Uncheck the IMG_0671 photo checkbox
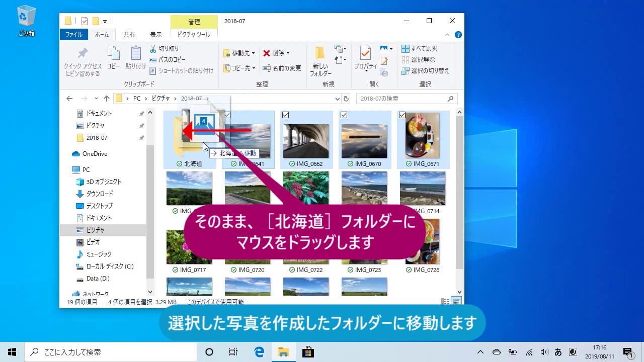The width and height of the screenshot is (644, 362). [x=402, y=115]
